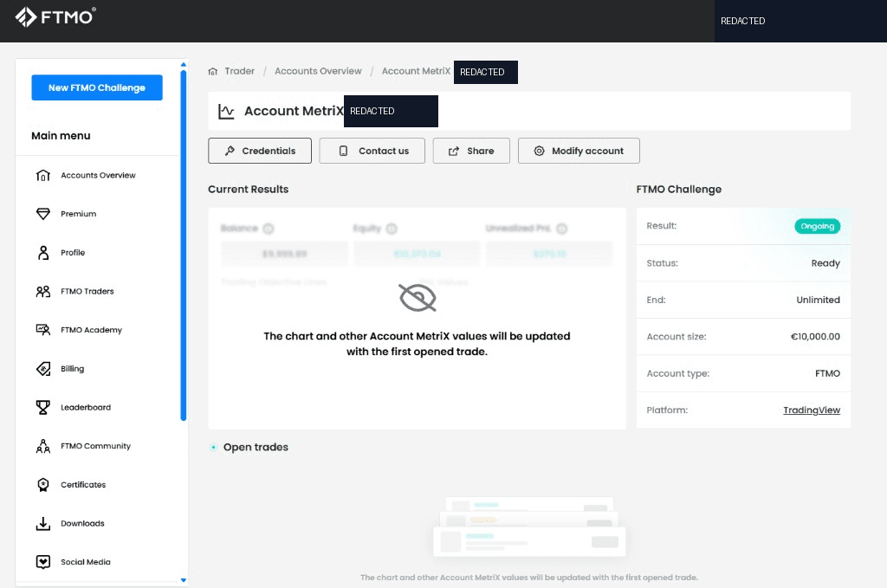
Task: Click the key icon in Credentials
Action: [230, 151]
